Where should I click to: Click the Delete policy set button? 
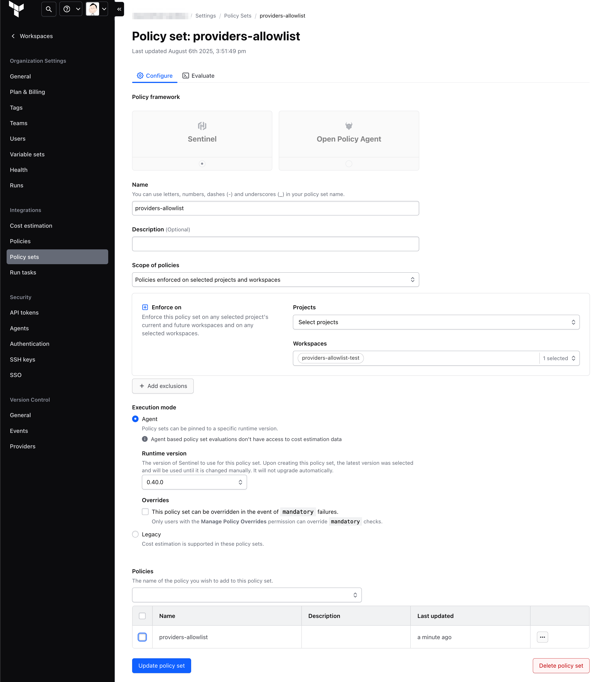pos(561,665)
